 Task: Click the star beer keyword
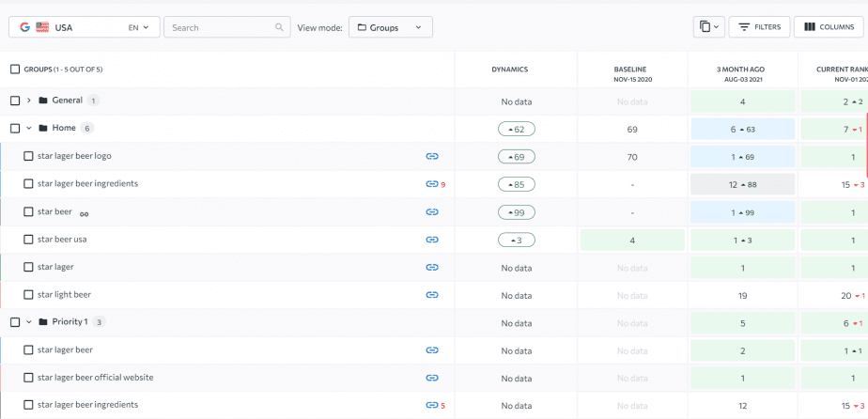(x=54, y=211)
